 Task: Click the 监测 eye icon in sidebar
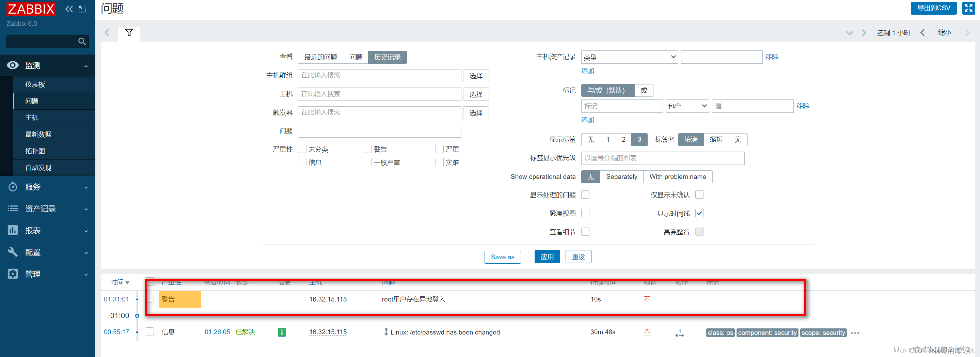pos(13,65)
